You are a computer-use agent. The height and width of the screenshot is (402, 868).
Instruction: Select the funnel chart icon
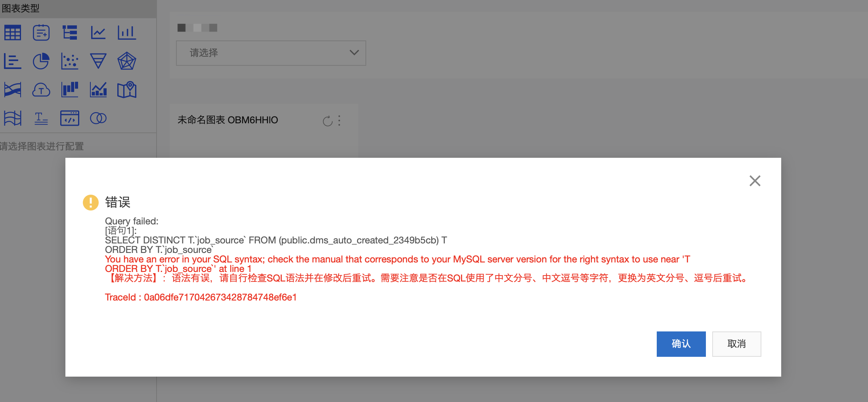[x=98, y=61]
